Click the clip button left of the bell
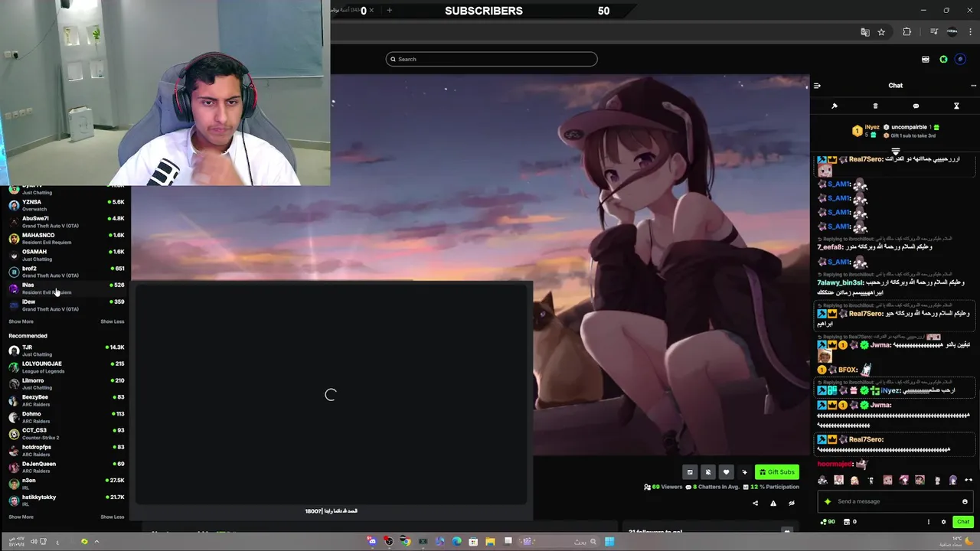The image size is (980, 551). [x=690, y=472]
